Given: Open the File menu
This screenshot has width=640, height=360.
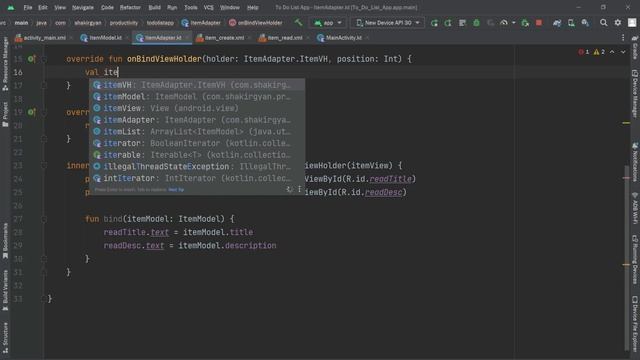Looking at the screenshot, I should point(28,7).
